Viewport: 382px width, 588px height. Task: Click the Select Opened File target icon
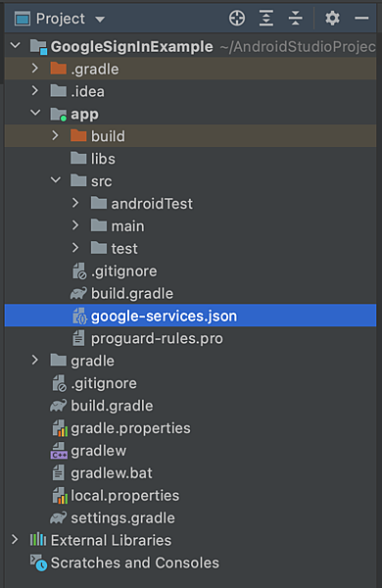[237, 18]
